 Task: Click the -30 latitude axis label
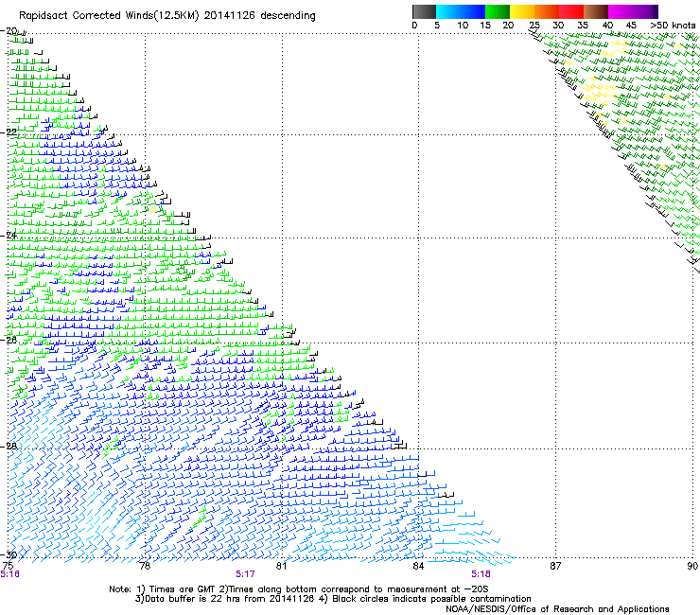tap(9, 554)
